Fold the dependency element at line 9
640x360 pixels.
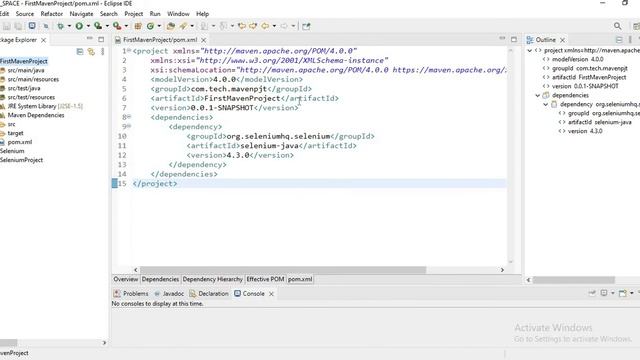(129, 126)
